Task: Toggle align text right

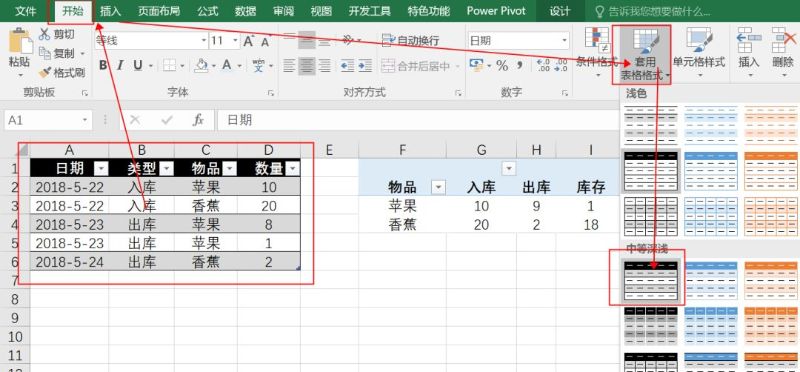Action: point(324,66)
